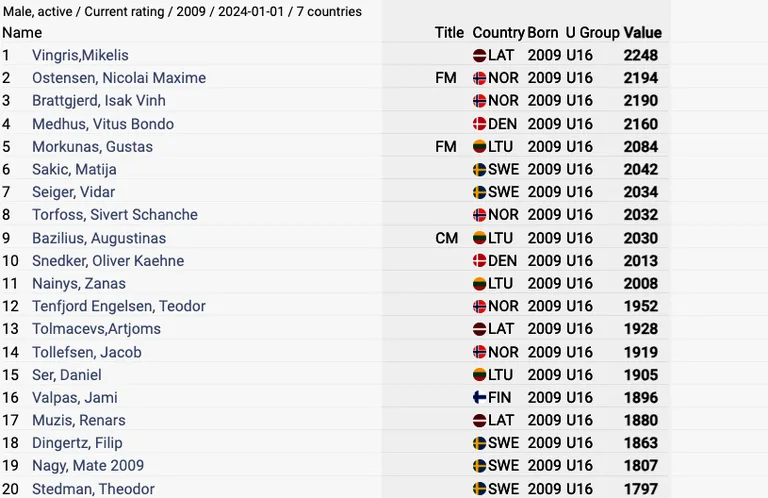Click Latvia flag icon in Muzis row
This screenshot has width=768, height=498.
(x=480, y=420)
